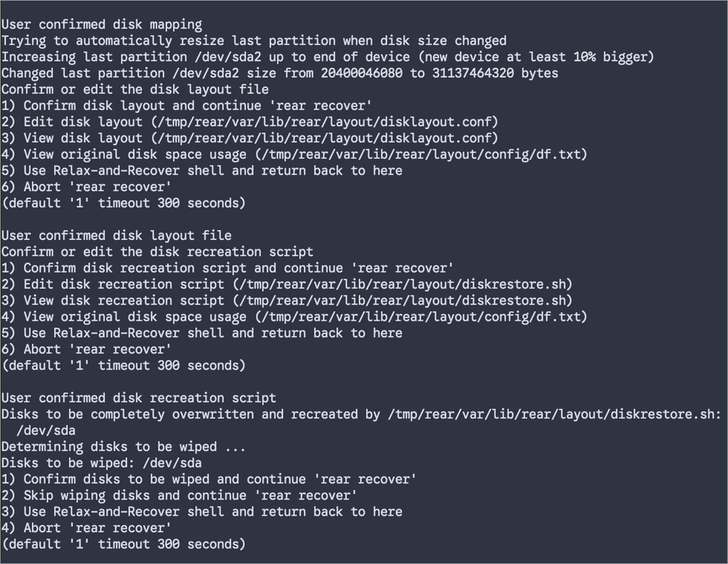Screen dimensions: 728x564
Task: Select the "Edit disk layout" disklayout.conf option
Action: point(250,122)
